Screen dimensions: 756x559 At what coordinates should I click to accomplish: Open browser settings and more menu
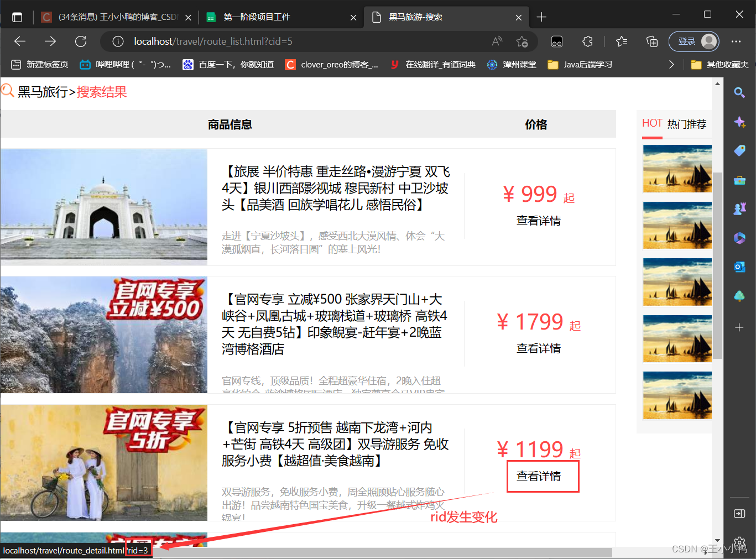(x=736, y=41)
